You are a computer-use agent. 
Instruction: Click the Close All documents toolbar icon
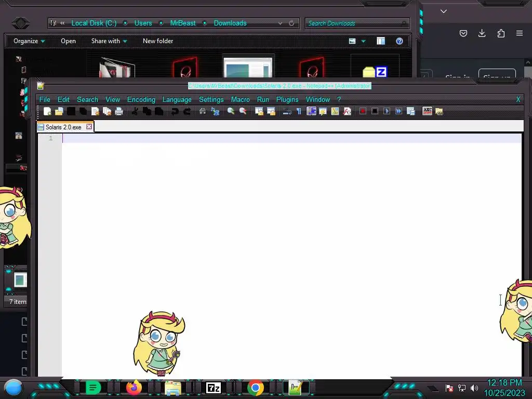(107, 111)
